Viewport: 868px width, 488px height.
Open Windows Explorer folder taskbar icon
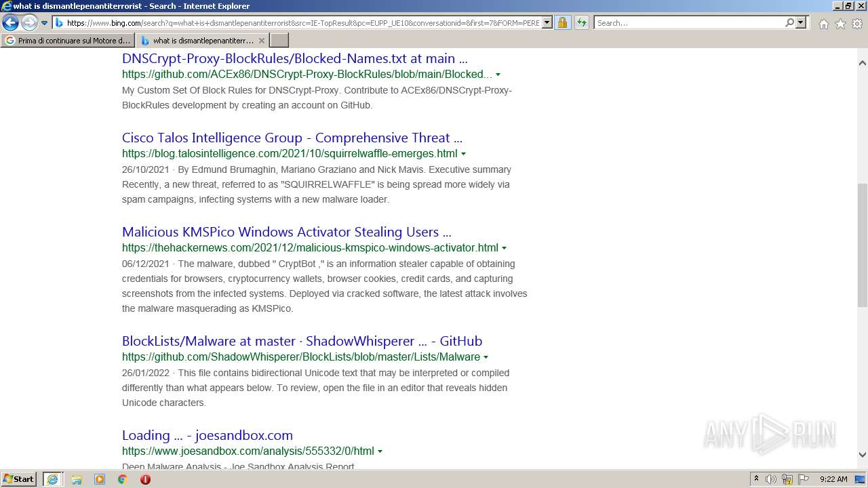pos(77,479)
